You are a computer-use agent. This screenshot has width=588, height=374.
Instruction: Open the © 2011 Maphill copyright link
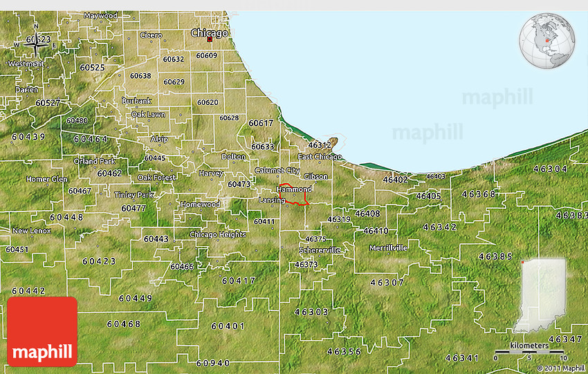[x=560, y=368]
